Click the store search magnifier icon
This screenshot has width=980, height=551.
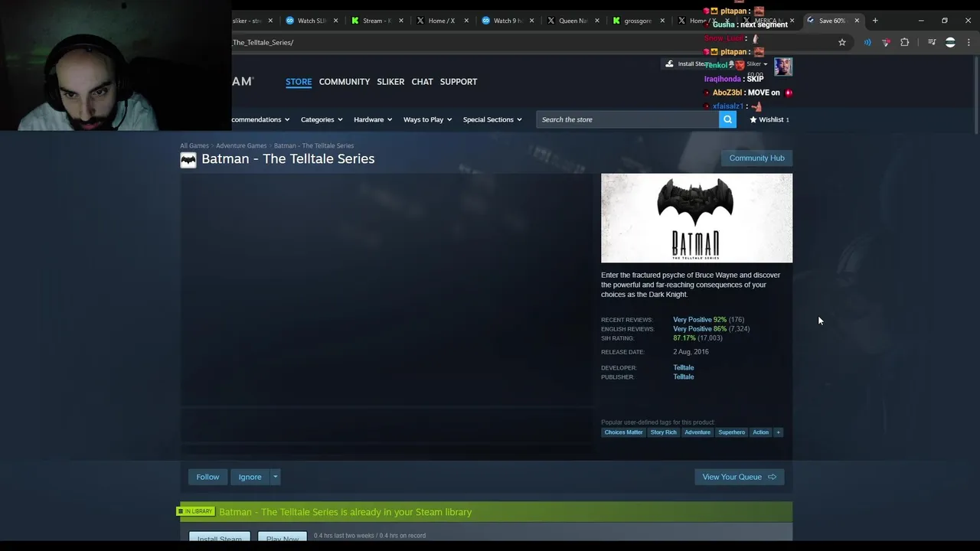tap(727, 119)
